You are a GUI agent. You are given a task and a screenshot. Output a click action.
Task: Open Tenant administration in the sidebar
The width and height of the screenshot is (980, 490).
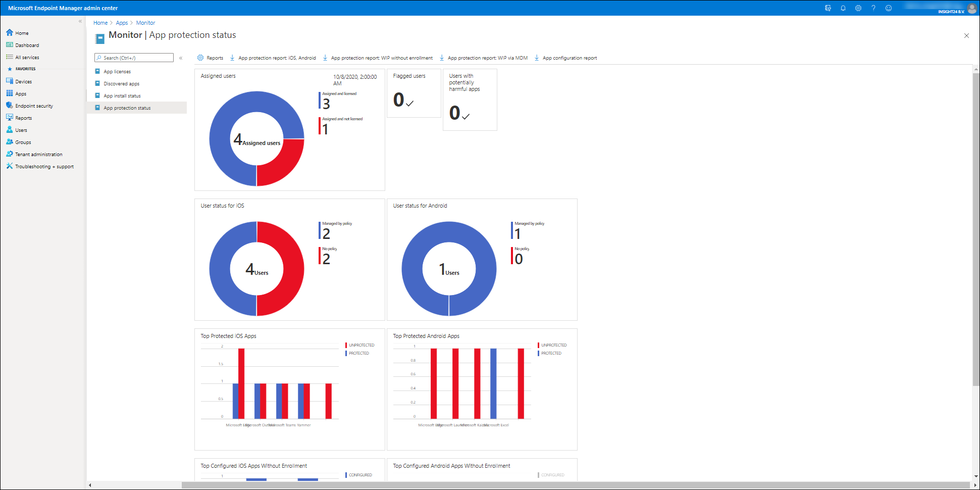point(38,155)
